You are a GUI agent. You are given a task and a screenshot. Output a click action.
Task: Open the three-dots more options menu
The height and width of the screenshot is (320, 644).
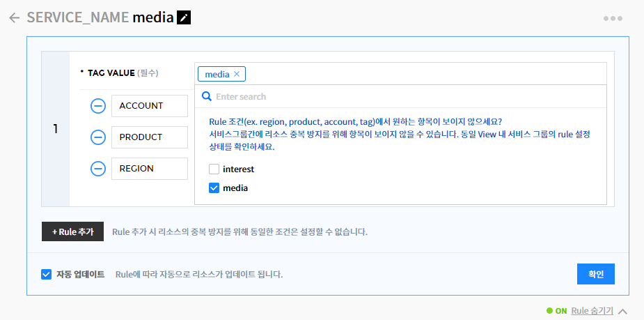coord(613,18)
